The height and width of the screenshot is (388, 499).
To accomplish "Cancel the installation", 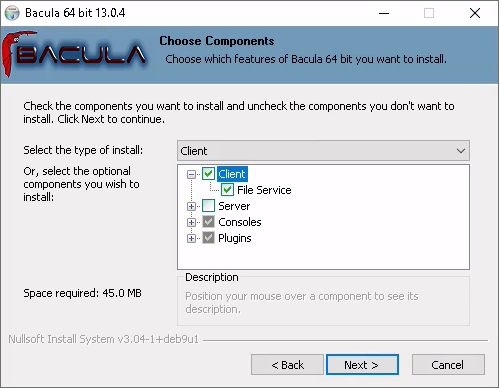I will (x=448, y=365).
